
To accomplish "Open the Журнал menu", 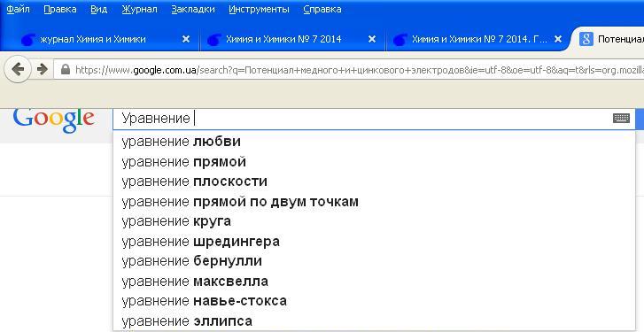I will [139, 10].
